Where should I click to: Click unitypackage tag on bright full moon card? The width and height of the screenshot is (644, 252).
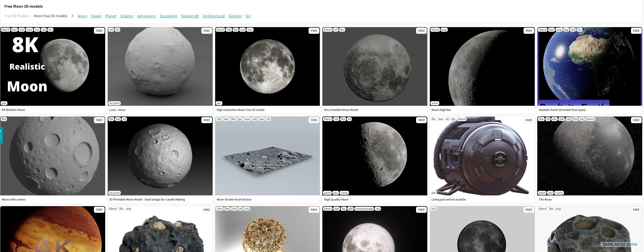[364, 209]
